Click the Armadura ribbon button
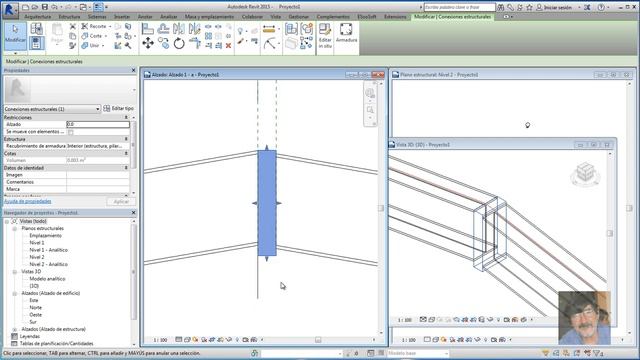The height and width of the screenshot is (360, 640). click(346, 33)
